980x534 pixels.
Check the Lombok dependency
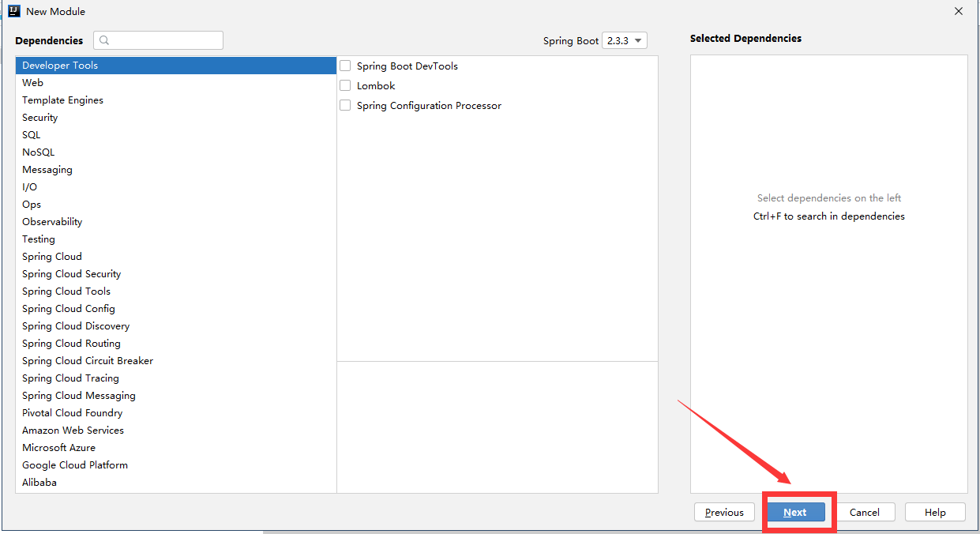pos(345,86)
